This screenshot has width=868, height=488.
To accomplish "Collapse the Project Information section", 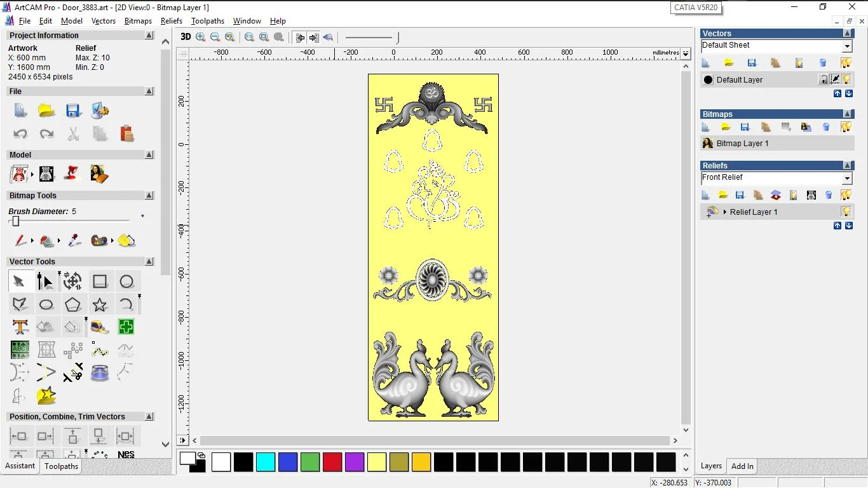I will point(149,36).
